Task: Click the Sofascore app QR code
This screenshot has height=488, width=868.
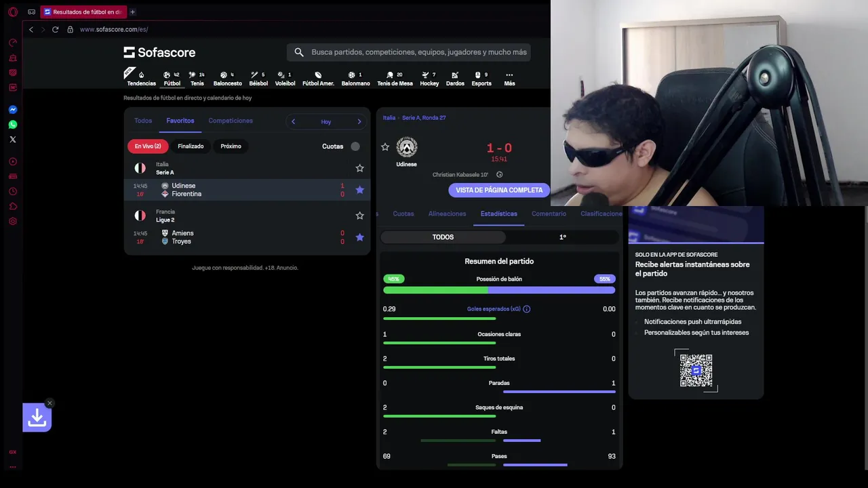Action: [x=696, y=370]
